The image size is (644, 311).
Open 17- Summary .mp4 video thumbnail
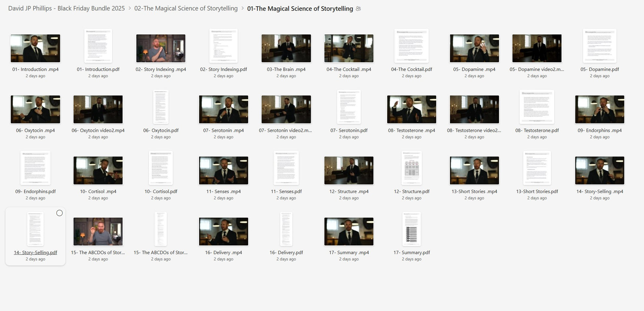[x=349, y=232]
